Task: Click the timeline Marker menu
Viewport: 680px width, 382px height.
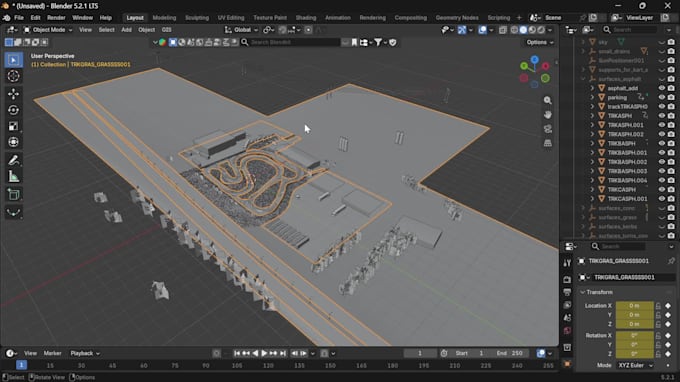Action: pyautogui.click(x=52, y=353)
